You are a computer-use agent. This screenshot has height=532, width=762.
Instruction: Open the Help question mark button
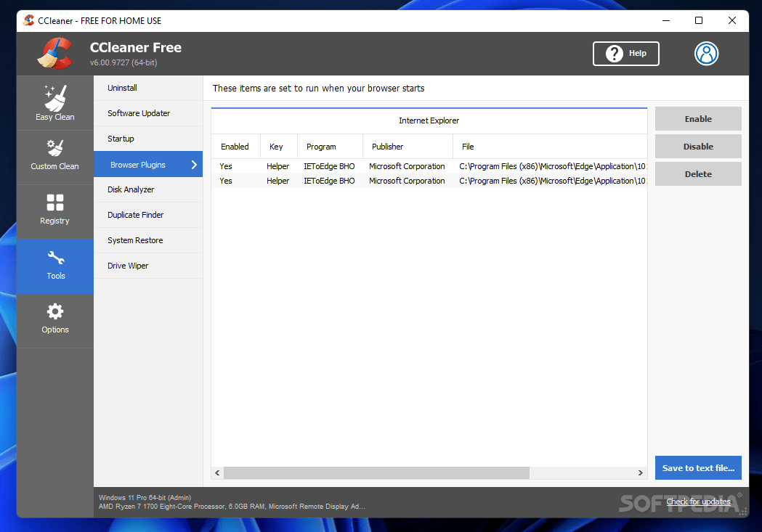[x=625, y=53]
